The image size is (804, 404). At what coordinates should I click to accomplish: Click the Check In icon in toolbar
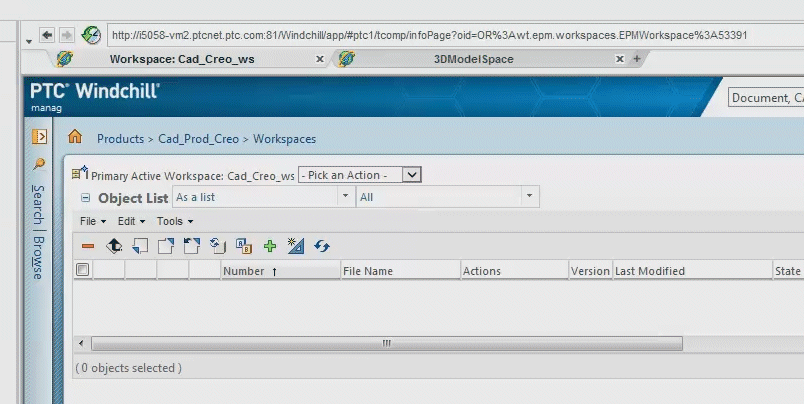(x=140, y=246)
